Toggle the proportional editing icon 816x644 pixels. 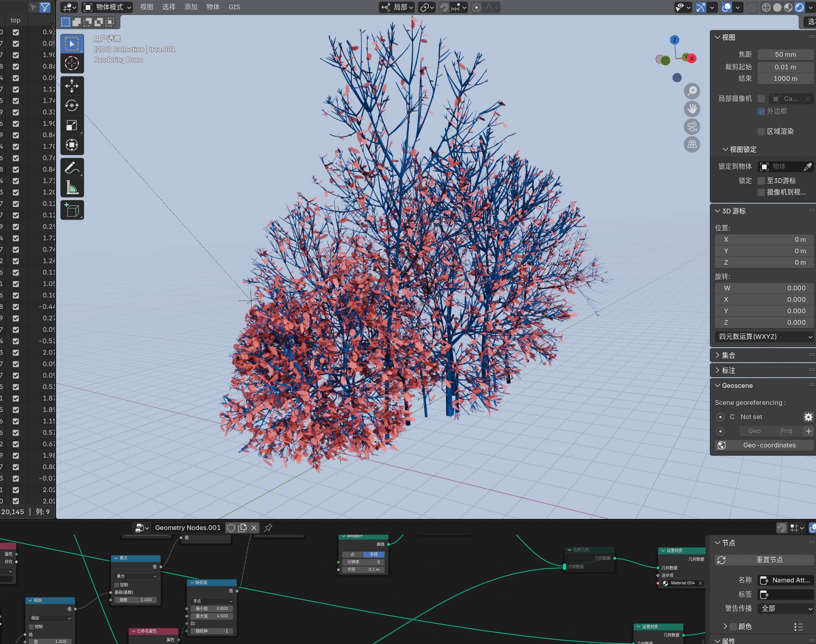tap(476, 7)
